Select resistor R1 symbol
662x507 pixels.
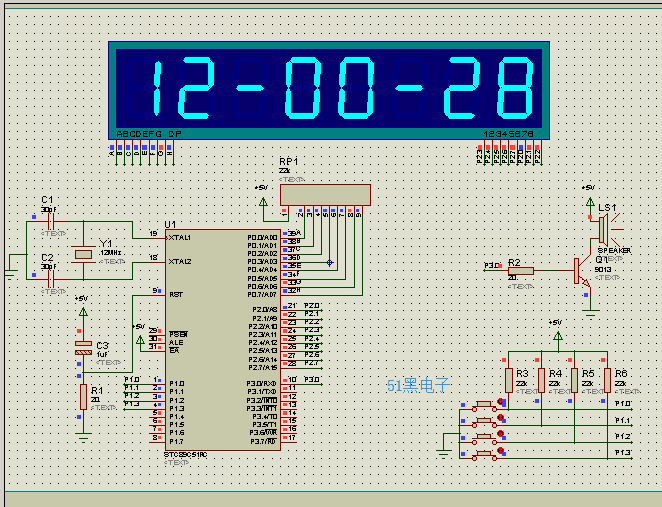tap(83, 397)
